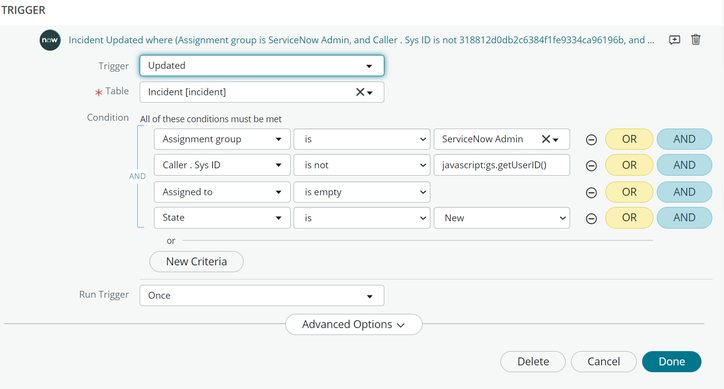
Task: Add OR condition to Assignment group row
Action: [629, 139]
